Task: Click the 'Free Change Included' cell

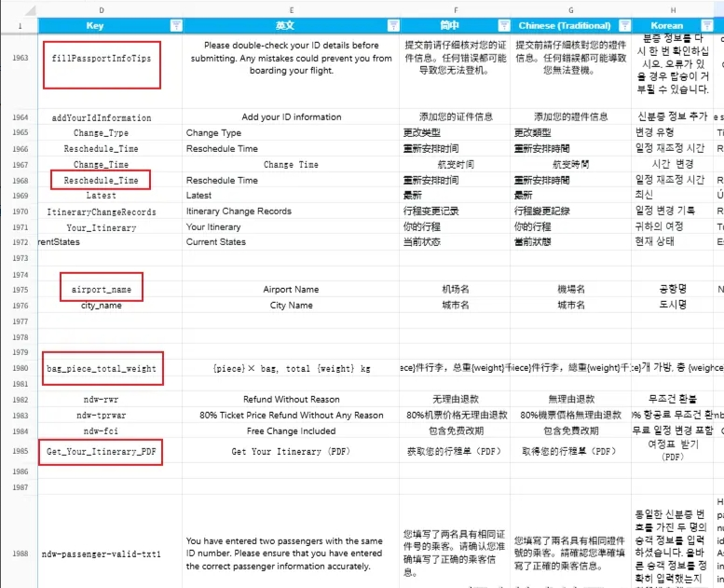Action: coord(290,431)
